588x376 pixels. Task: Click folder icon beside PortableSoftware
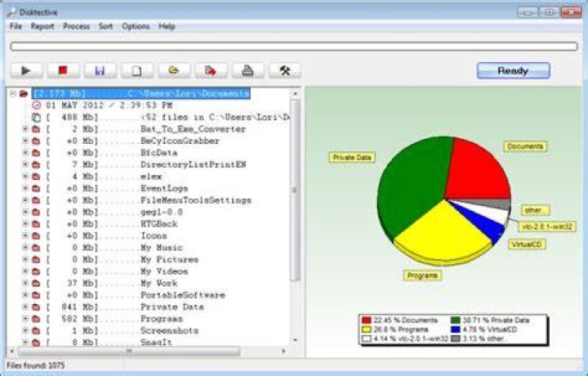pos(36,295)
